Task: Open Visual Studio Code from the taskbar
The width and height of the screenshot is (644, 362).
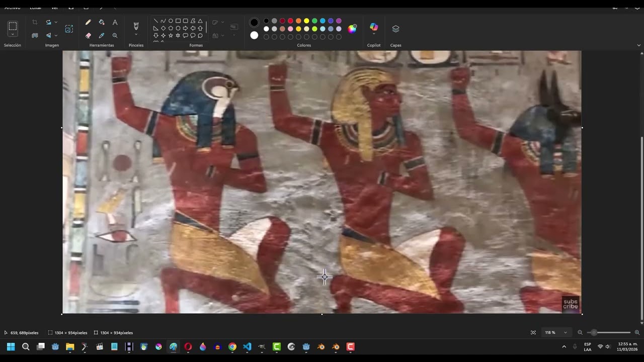Action: point(247,346)
